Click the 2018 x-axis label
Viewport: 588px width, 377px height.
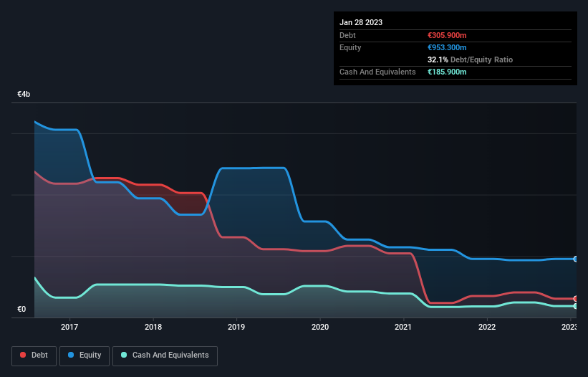click(x=153, y=327)
